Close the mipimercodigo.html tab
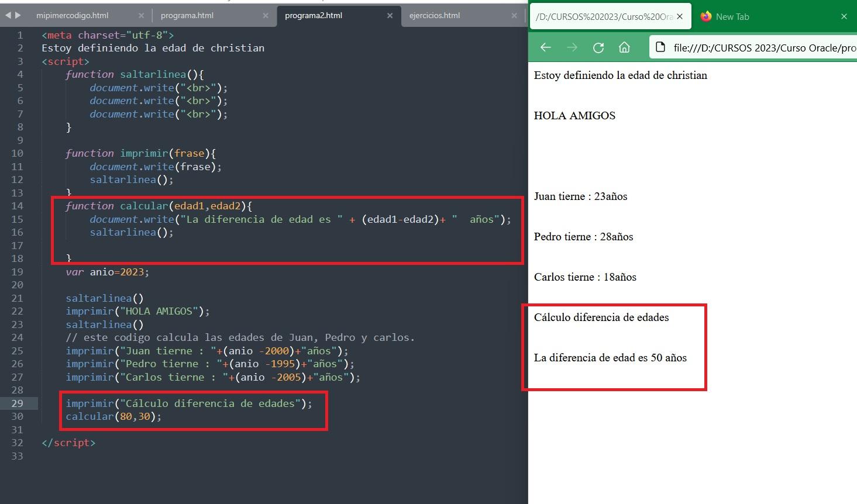 tap(142, 16)
